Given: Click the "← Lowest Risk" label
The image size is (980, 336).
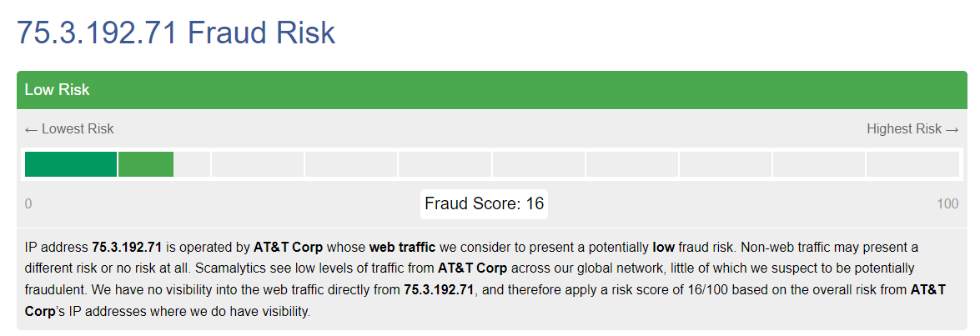Looking at the screenshot, I should click(69, 128).
